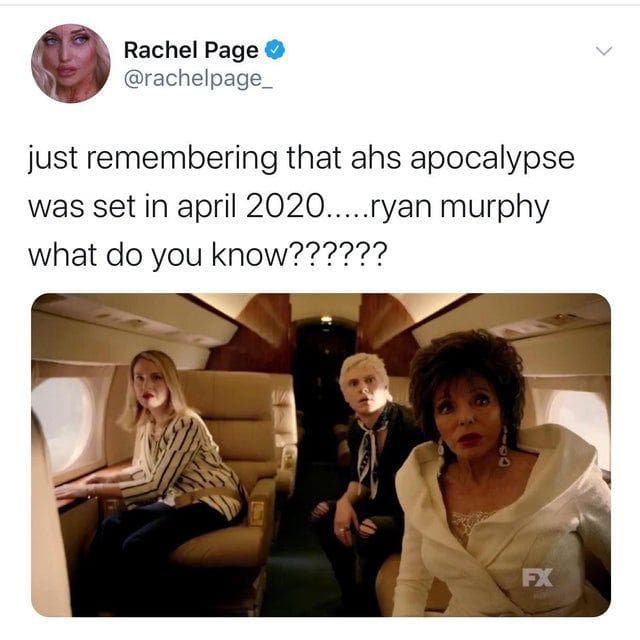Viewport: 640px width, 640px height.
Task: Click the FX logo watermark
Action: 538,578
